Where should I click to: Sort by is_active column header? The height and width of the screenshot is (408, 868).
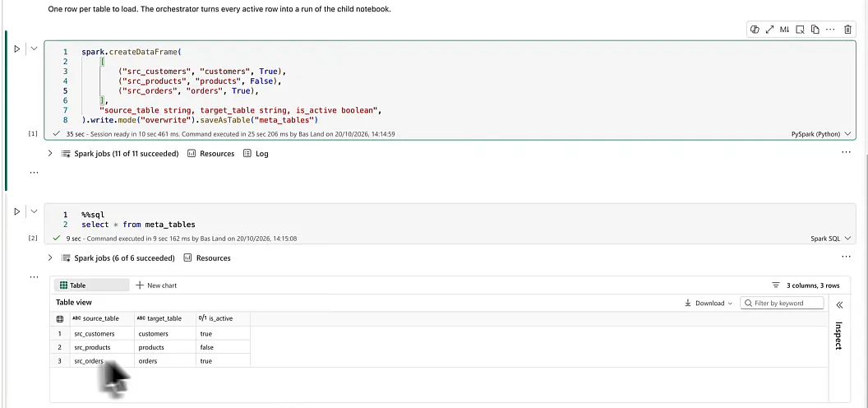click(x=223, y=319)
